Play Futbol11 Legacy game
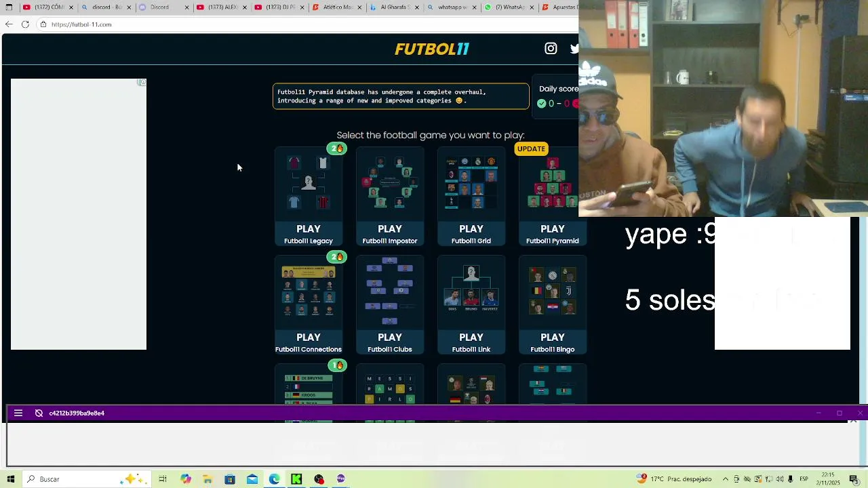The width and height of the screenshot is (868, 488). [x=309, y=197]
